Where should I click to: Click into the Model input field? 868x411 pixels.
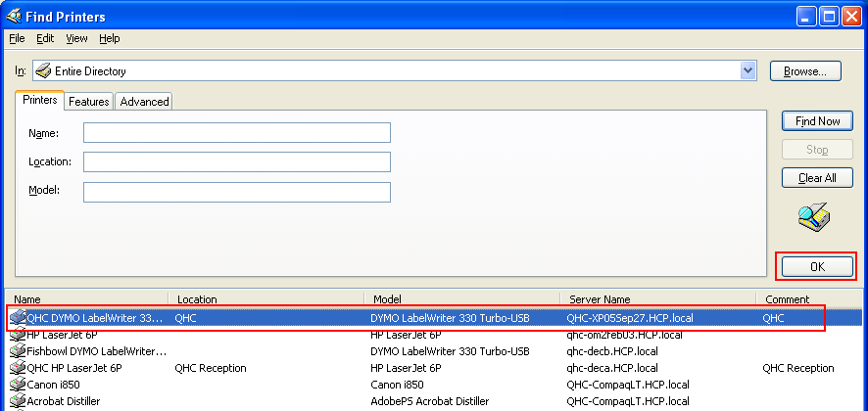(x=237, y=192)
